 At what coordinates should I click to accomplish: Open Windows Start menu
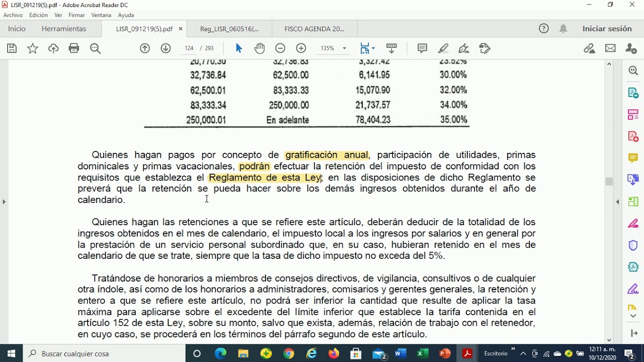11,353
